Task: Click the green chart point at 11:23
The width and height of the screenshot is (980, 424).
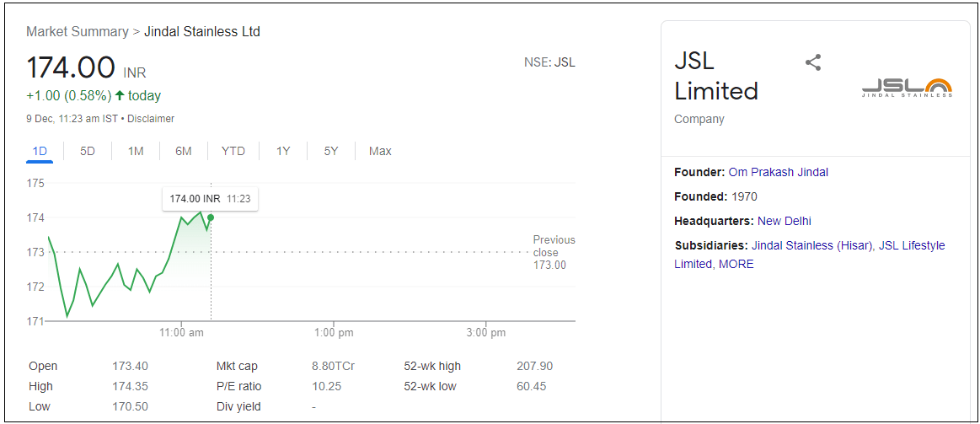Action: click(x=211, y=217)
